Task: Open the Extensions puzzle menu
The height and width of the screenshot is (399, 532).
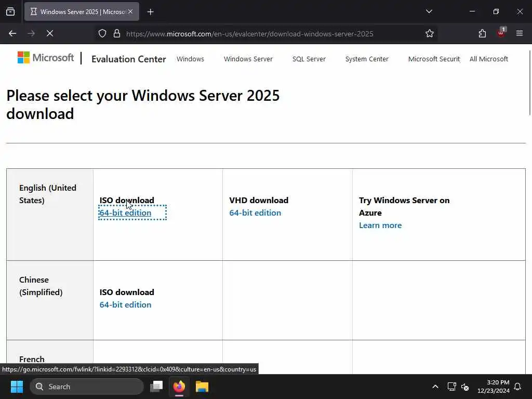Action: point(482,33)
